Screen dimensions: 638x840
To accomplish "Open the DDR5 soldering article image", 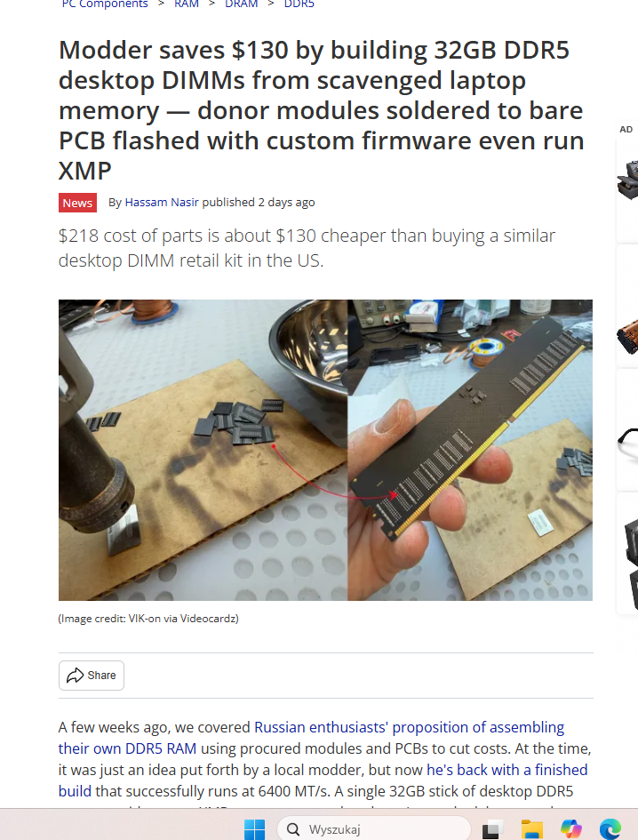I will coord(325,450).
